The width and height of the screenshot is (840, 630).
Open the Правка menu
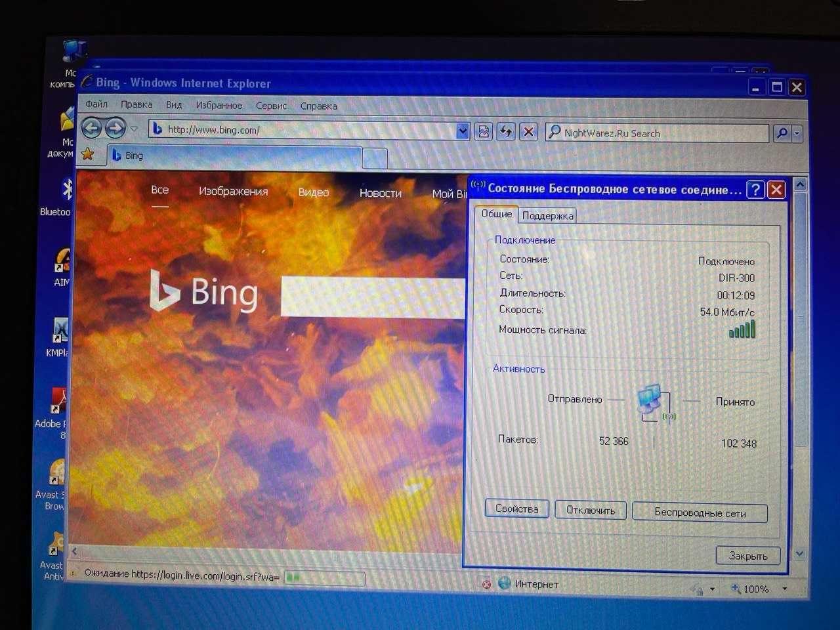click(136, 104)
